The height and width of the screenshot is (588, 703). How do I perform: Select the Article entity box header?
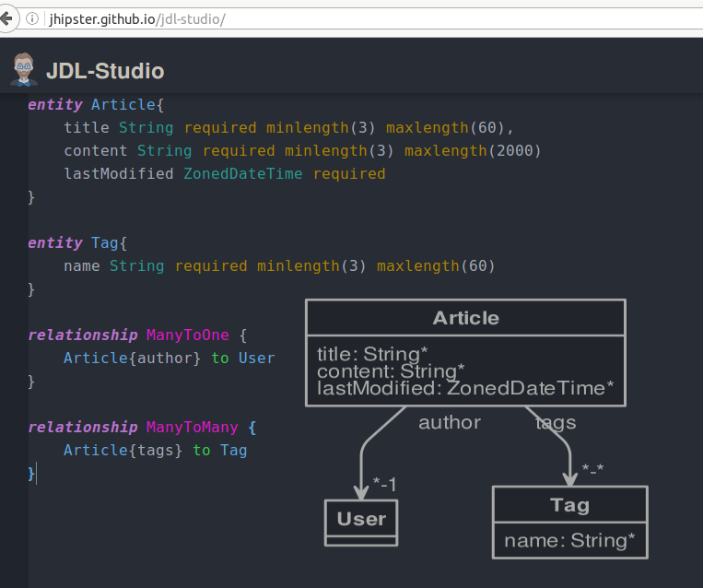coord(465,318)
